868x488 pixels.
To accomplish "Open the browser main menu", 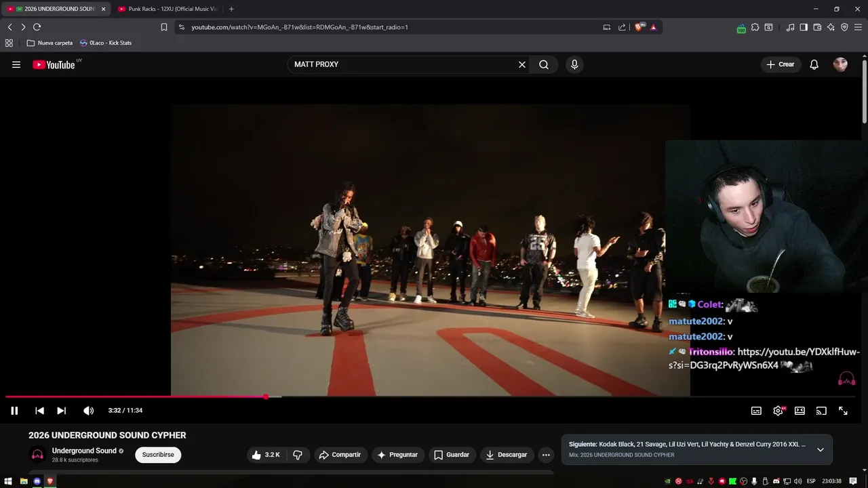I will 858,27.
